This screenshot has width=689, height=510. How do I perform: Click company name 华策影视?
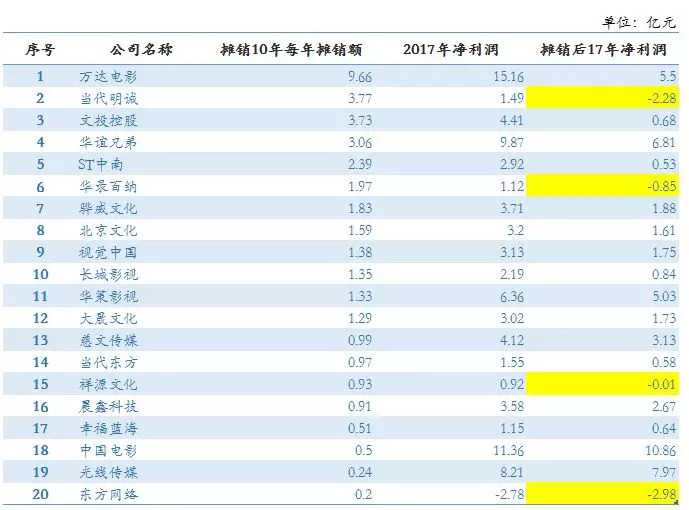coord(109,296)
